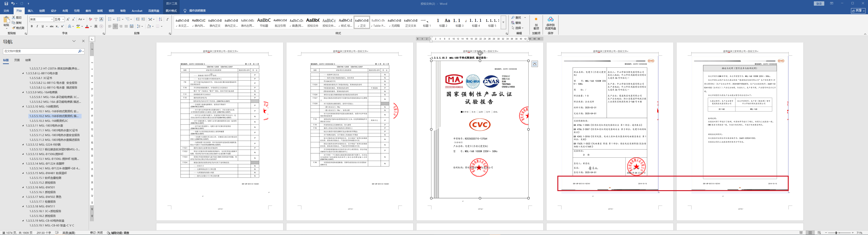The height and width of the screenshot is (235, 868).
Task: Pick the red font color swatch
Action: point(87,26)
